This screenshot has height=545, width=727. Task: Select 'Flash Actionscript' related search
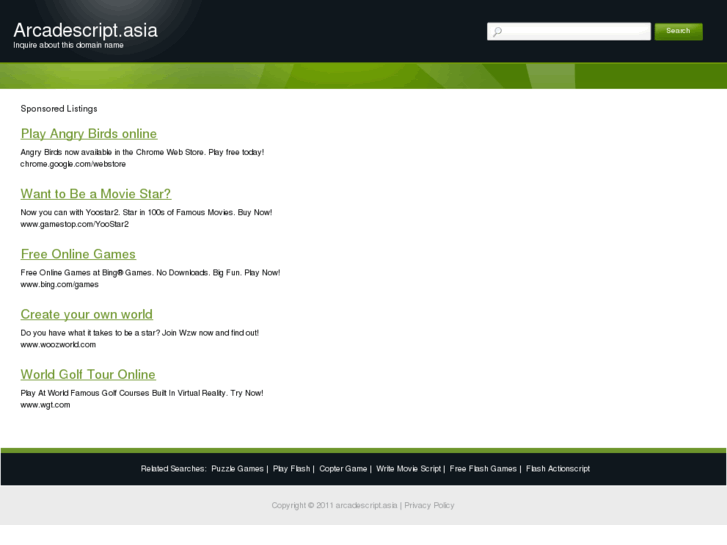click(x=558, y=469)
